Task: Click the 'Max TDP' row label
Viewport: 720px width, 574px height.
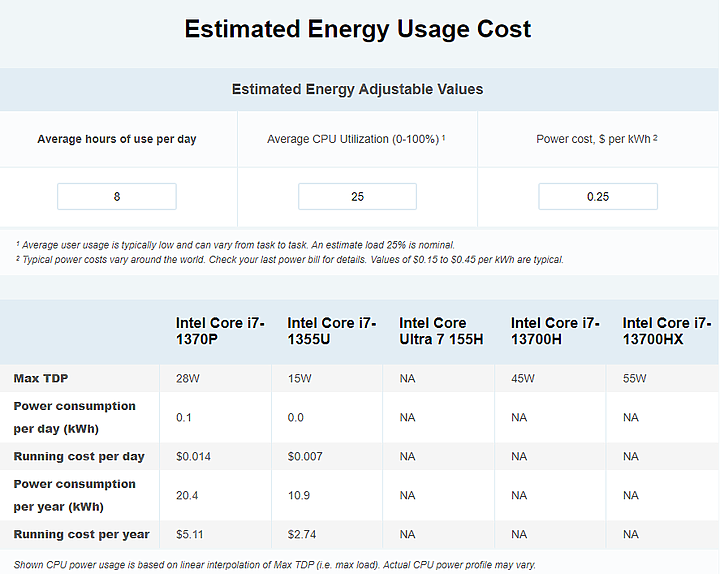Action: coord(41,378)
